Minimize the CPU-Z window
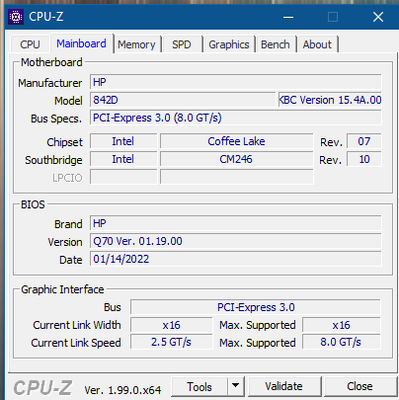The image size is (399, 400). [x=288, y=17]
